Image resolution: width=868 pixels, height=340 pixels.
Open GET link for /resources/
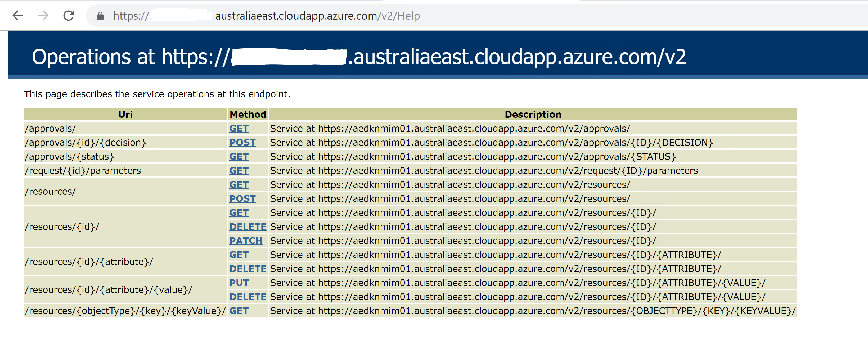tap(239, 185)
